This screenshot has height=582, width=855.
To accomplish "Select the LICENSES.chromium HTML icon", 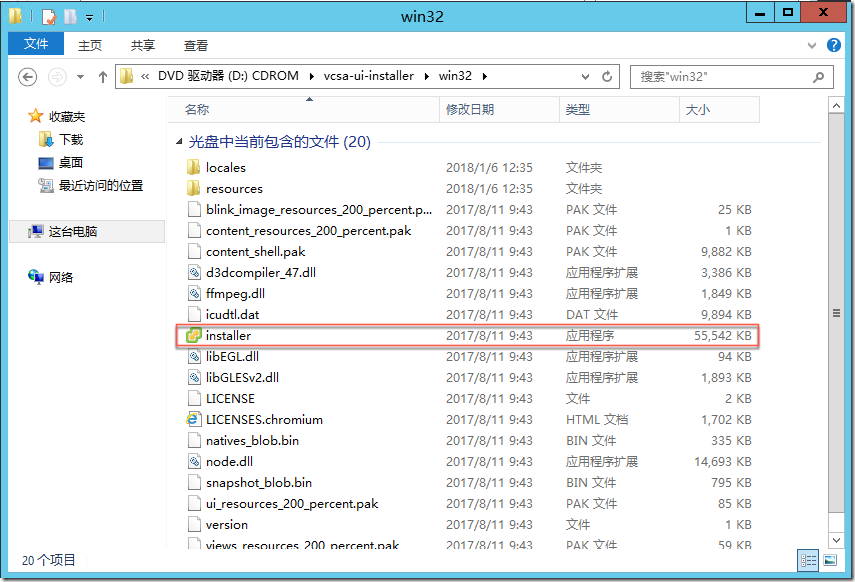I will point(194,419).
